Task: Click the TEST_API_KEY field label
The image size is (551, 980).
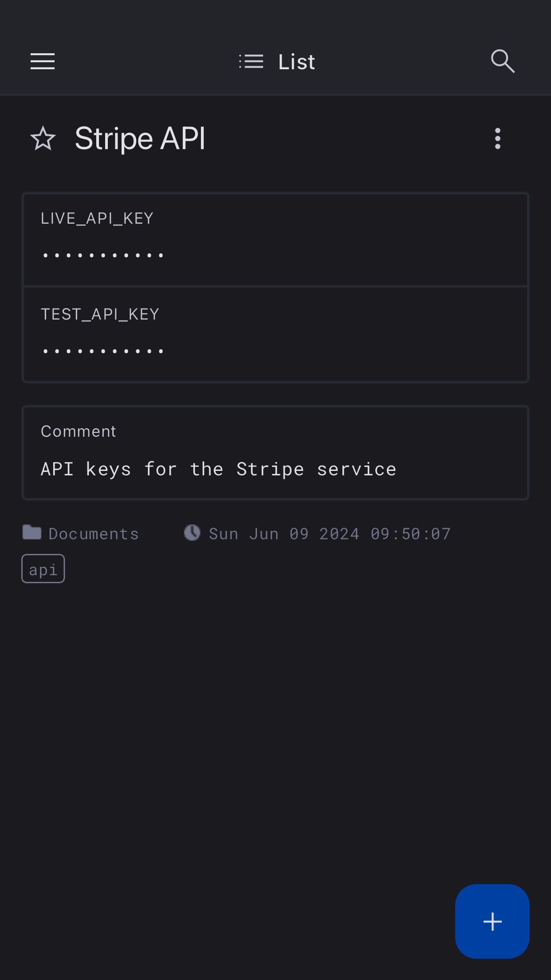Action: 100,314
